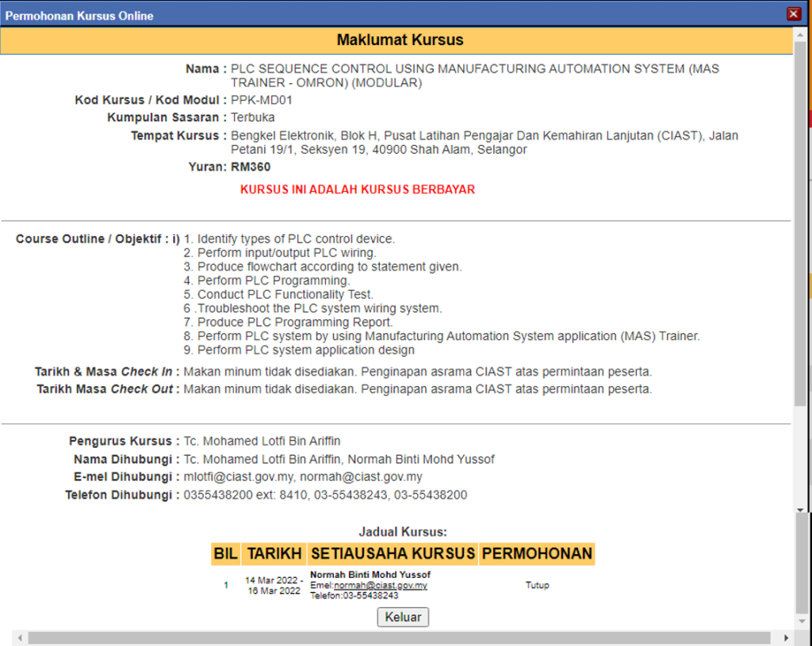Image resolution: width=812 pixels, height=646 pixels.
Task: Click the course code "PPK-MD01"
Action: click(x=262, y=100)
